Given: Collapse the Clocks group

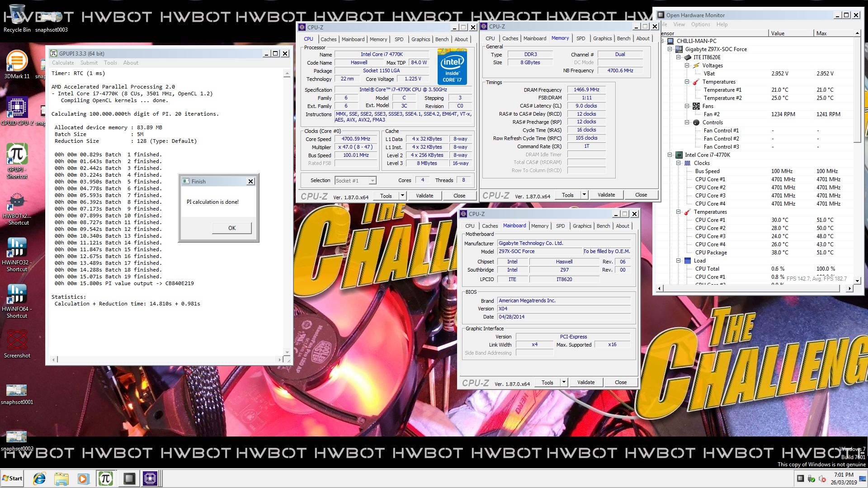Looking at the screenshot, I should 679,163.
